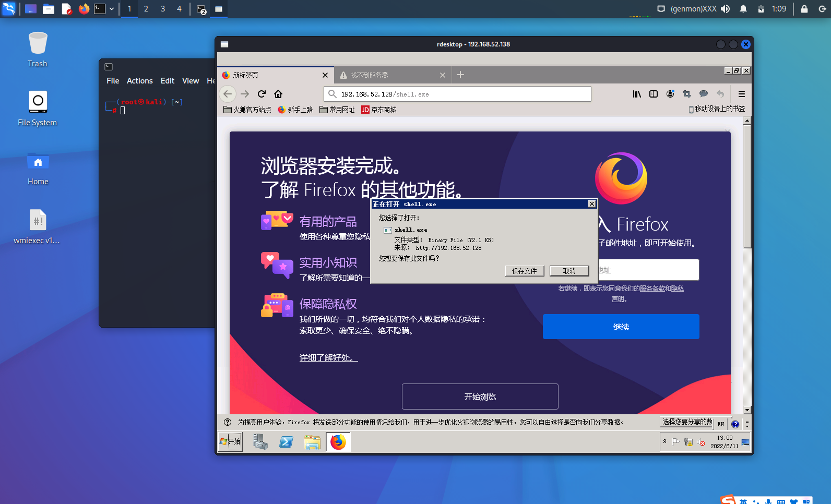
Task: Open Server Manager in Windows taskbar
Action: (x=260, y=442)
